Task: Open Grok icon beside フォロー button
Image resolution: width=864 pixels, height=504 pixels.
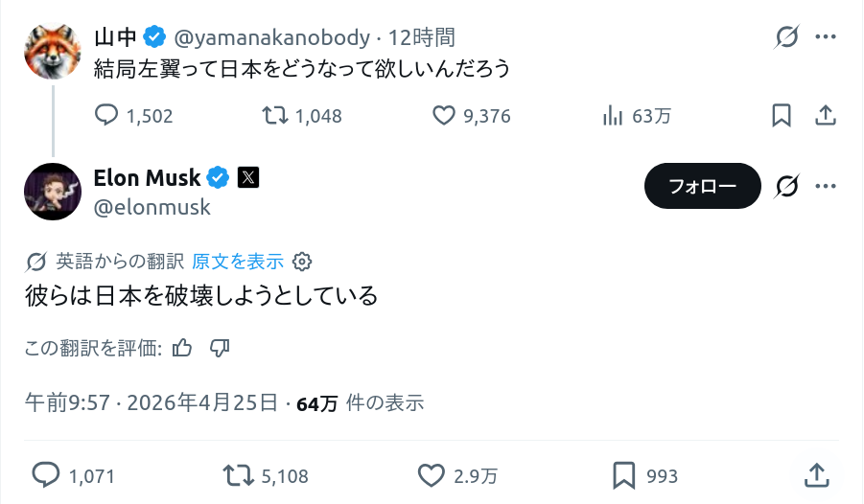Action: 787,186
